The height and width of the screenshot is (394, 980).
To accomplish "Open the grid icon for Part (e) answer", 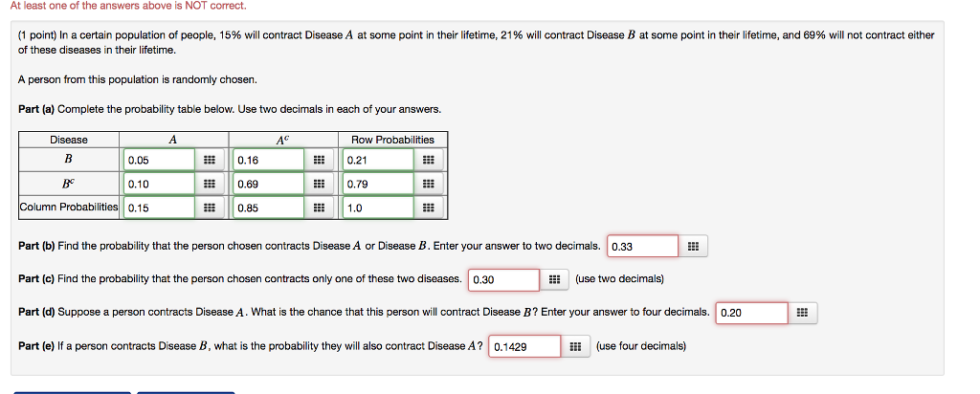I will click(575, 346).
